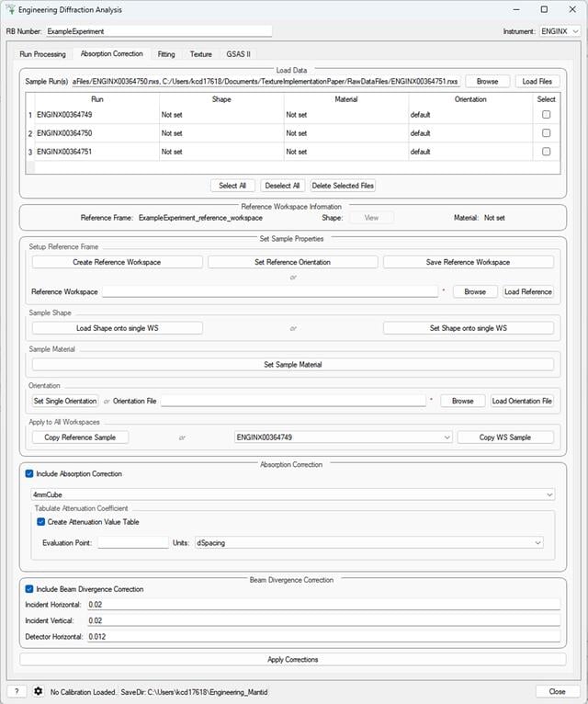Click Load Shape onto single WS
The height and width of the screenshot is (704, 588).
pyautogui.click(x=118, y=328)
